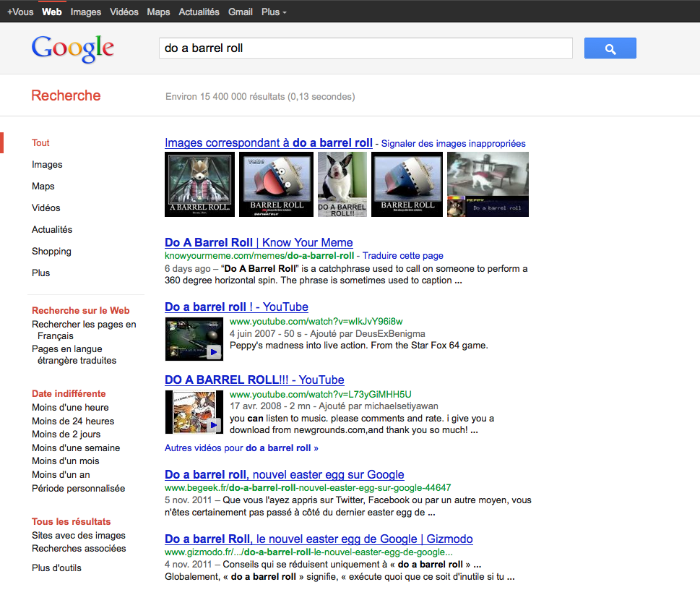Open Do A Barrel Roll Know Your Meme result
Screen dimensions: 700x595
tap(259, 243)
